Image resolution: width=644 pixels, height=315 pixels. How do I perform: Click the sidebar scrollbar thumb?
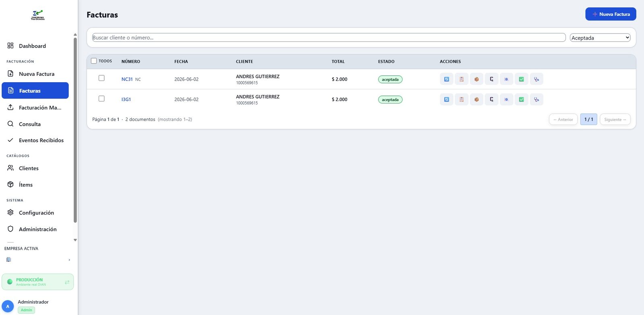pyautogui.click(x=75, y=130)
